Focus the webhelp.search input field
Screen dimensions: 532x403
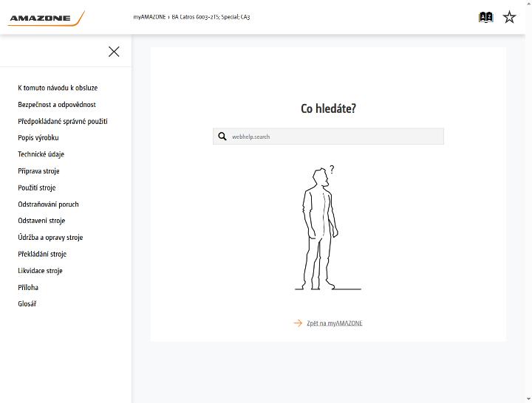pos(328,137)
